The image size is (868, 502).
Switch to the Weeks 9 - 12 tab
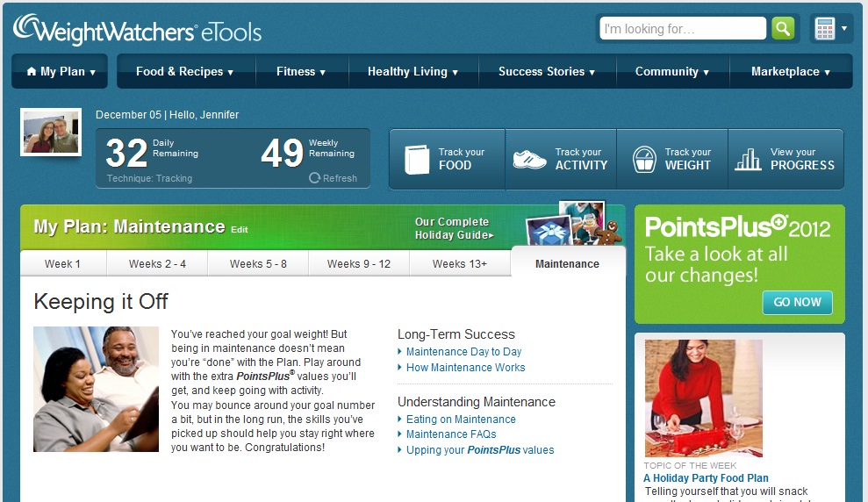(x=359, y=263)
